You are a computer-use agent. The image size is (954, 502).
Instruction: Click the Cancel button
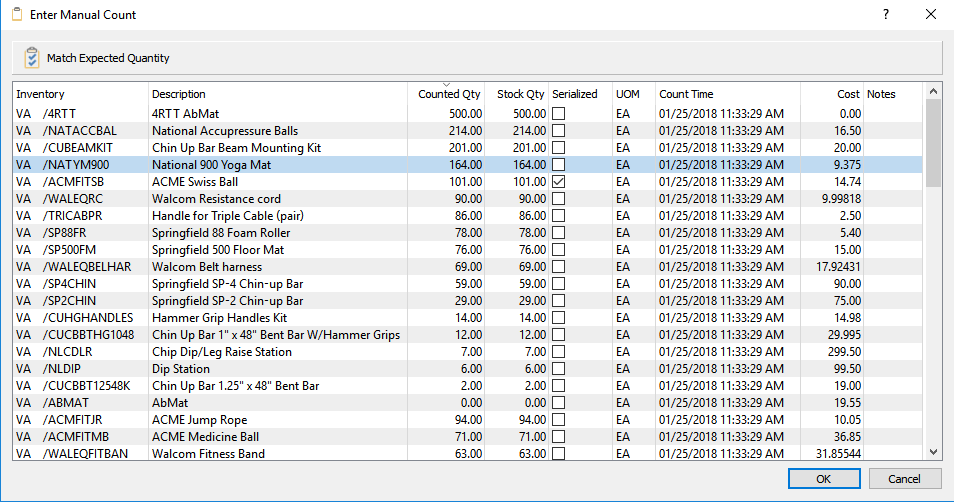904,479
